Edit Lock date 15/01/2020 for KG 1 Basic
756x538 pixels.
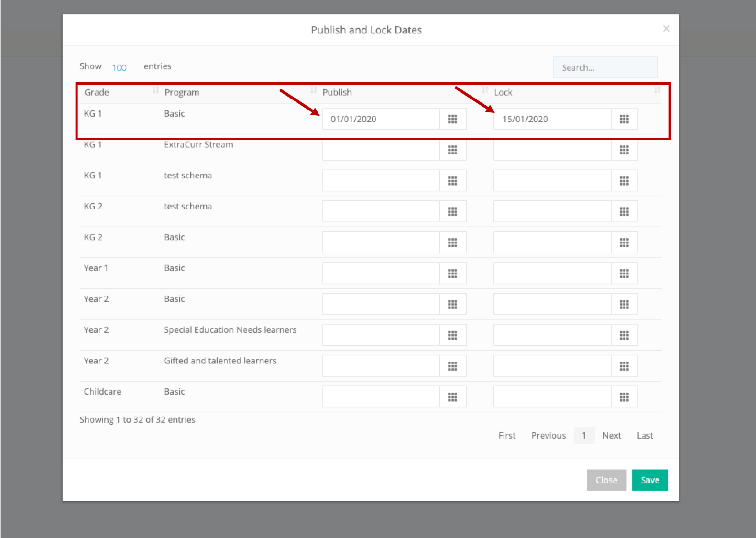pos(552,119)
